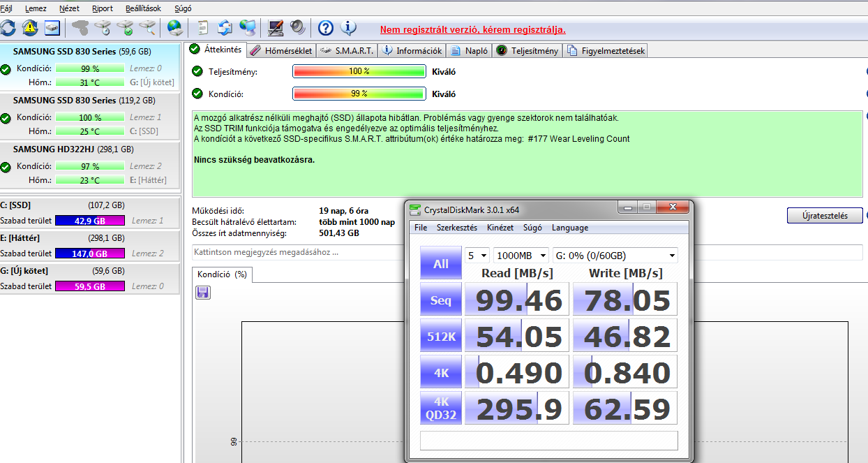Click the floppy save icon above the Kondíció chart
The height and width of the screenshot is (463, 868).
203,292
